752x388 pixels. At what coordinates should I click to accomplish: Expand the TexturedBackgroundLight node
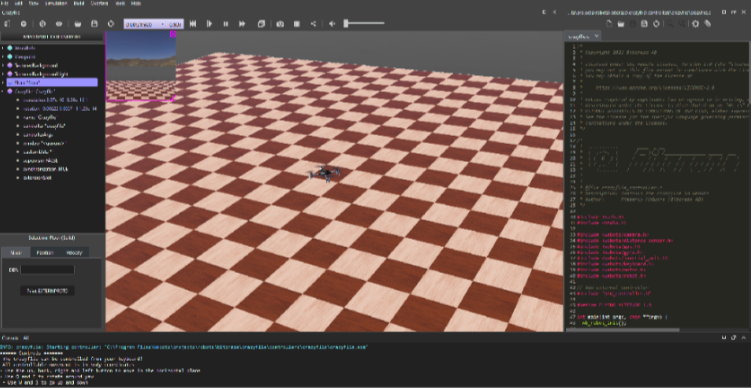(x=3, y=74)
